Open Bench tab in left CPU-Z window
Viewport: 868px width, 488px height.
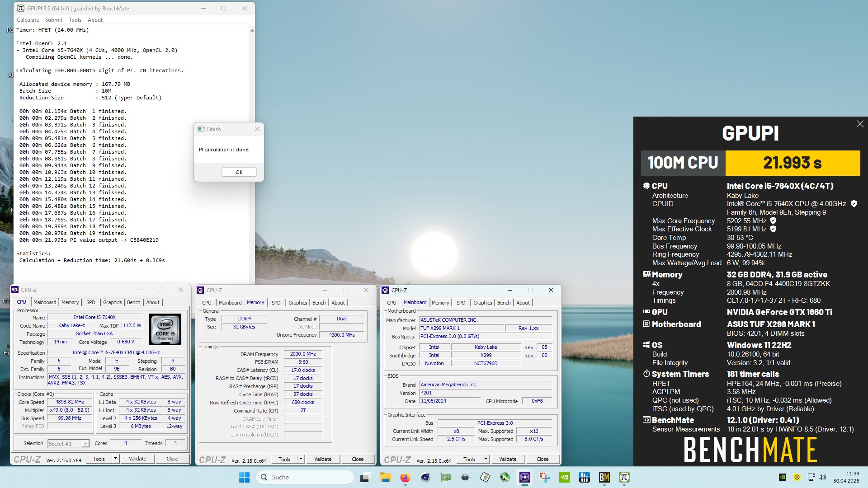[x=134, y=302]
